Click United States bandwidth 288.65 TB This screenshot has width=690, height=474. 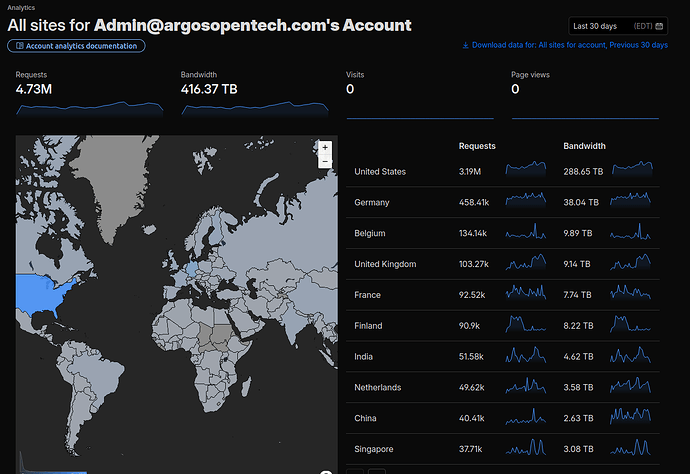point(583,172)
